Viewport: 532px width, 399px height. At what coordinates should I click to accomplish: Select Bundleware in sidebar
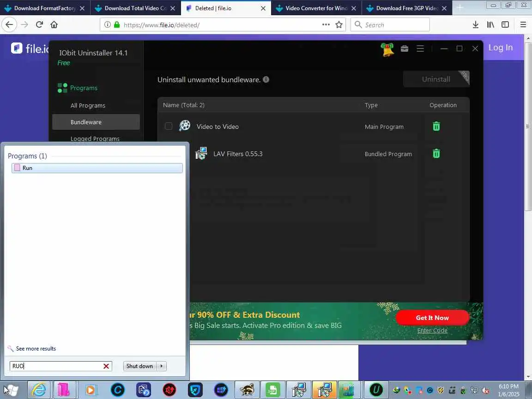tap(96, 122)
